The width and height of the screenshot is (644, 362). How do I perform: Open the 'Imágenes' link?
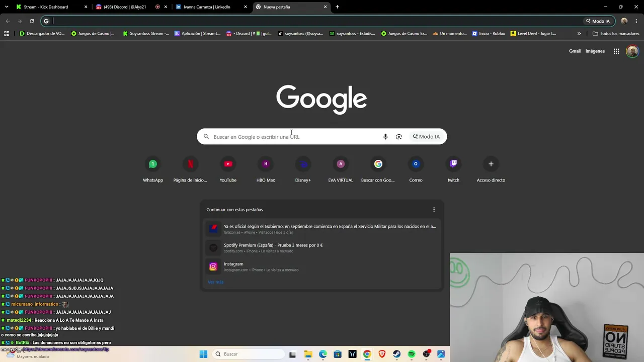pos(595,51)
